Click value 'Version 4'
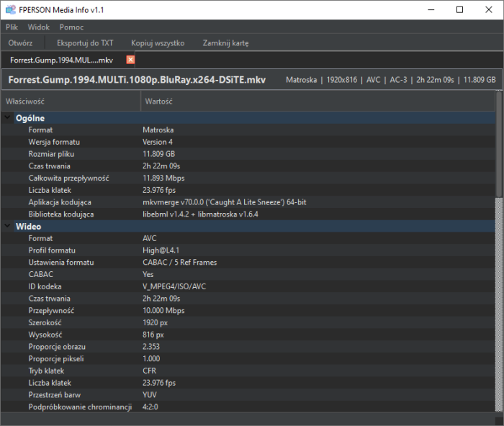Viewport: 504px width, 426px height. pos(158,142)
